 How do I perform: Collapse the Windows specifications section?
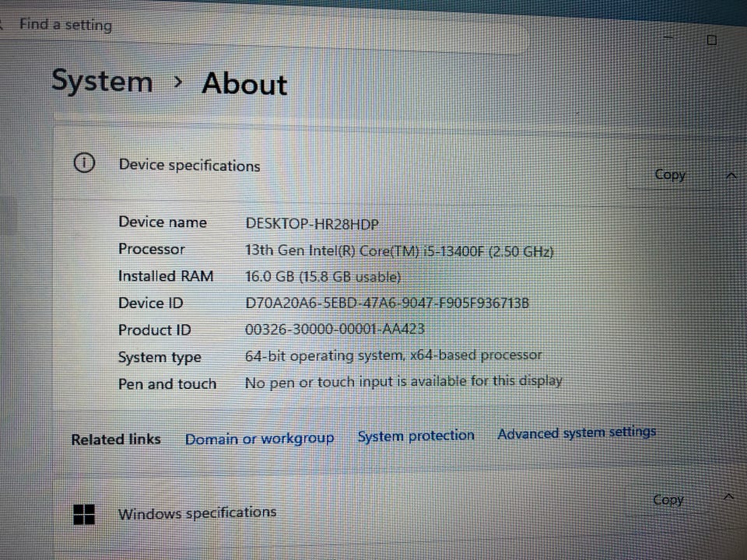point(728,497)
